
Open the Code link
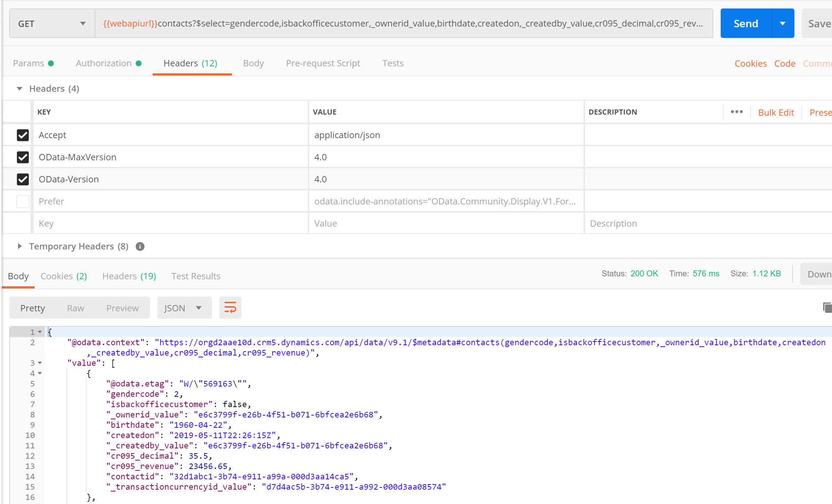(785, 64)
